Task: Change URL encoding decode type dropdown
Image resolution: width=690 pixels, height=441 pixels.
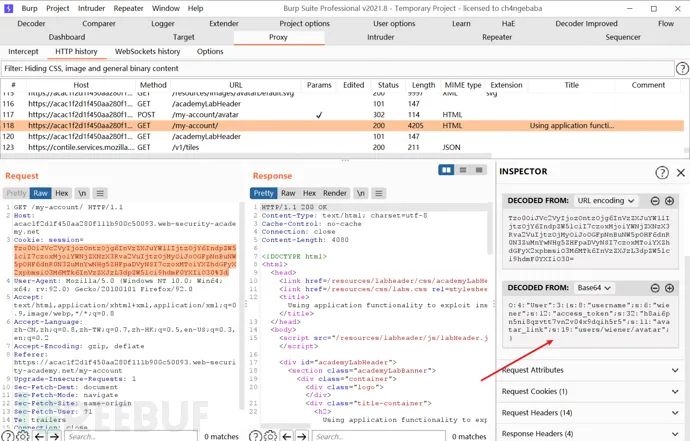Action: click(606, 201)
